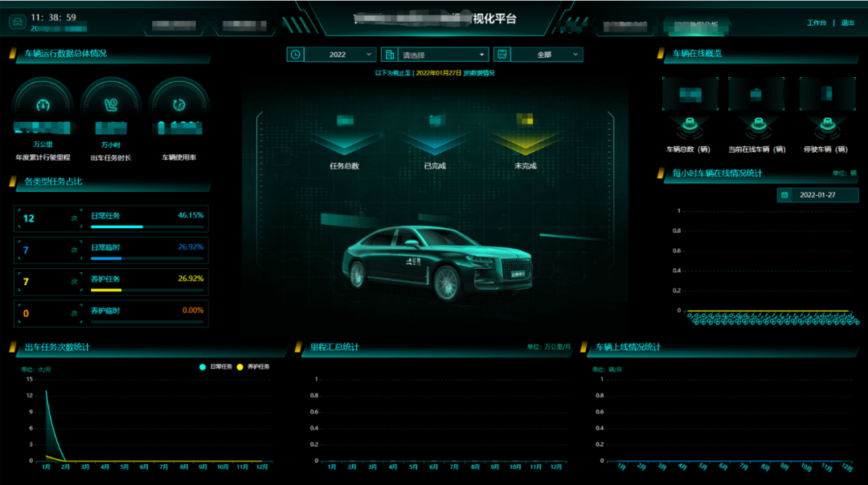The width and height of the screenshot is (868, 485).
Task: Click the gauge icon above 车辆使用率
Action: 178,105
